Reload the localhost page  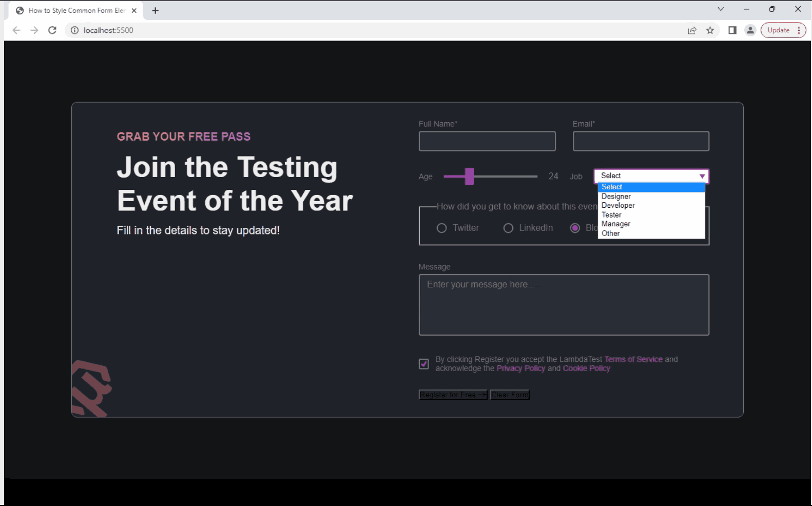pos(52,30)
